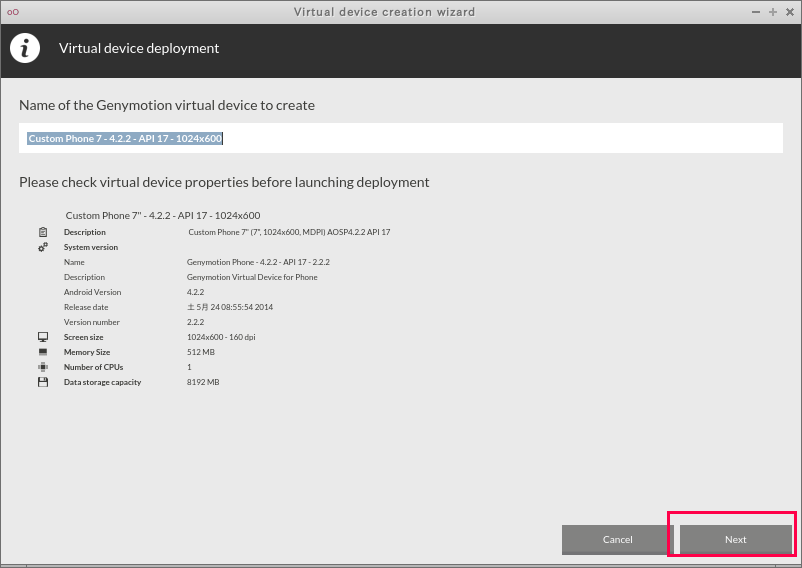The width and height of the screenshot is (802, 568).
Task: Click 'Genymotion Virtual Device for Phone' value
Action: [x=252, y=277]
